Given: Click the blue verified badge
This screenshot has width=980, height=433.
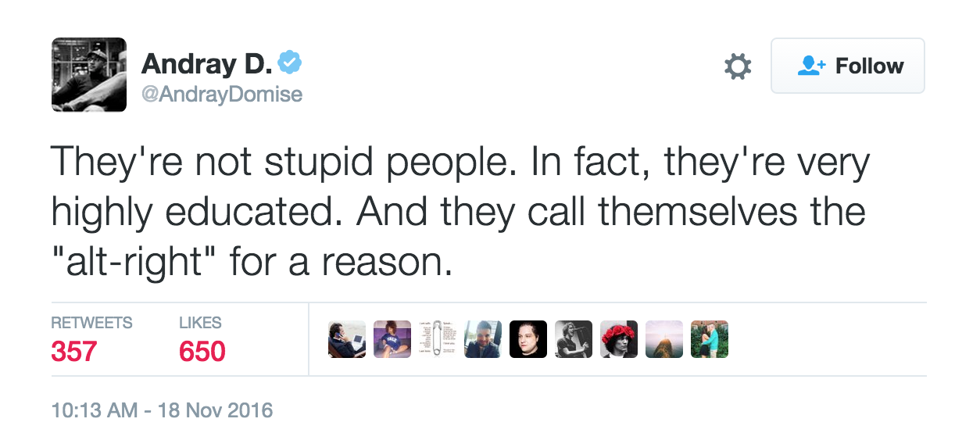Looking at the screenshot, I should (291, 63).
